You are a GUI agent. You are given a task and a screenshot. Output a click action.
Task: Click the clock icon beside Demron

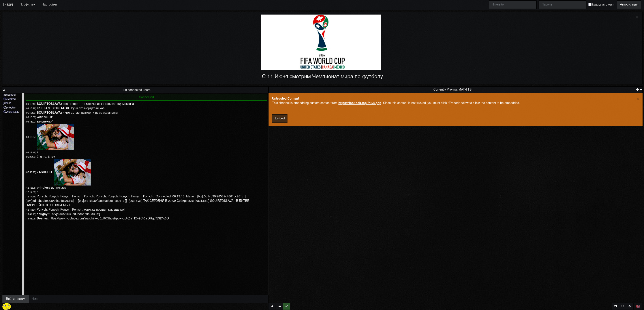(5, 99)
